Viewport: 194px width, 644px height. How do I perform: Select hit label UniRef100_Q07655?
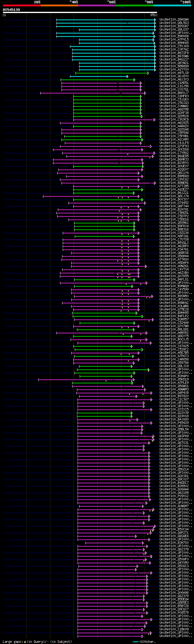(x=174, y=276)
